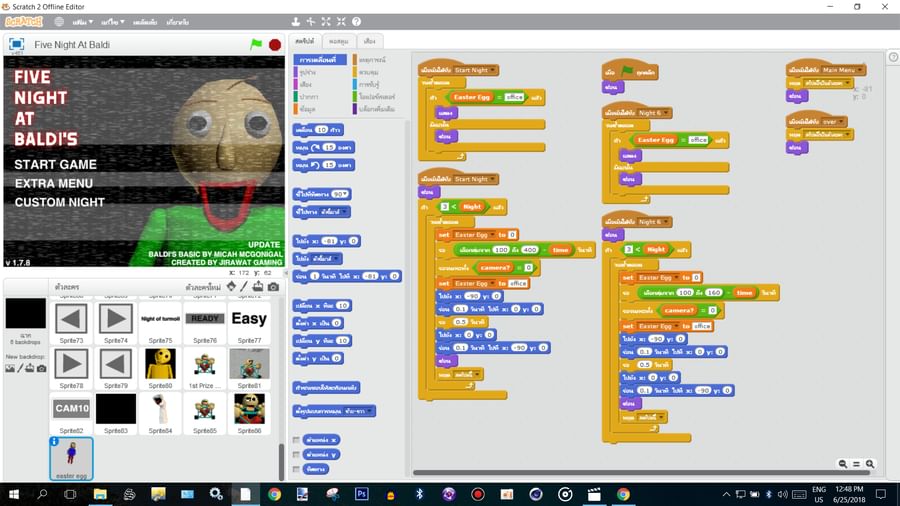Image resolution: width=900 pixels, height=506 pixels.
Task: Click the green flag to start project
Action: [256, 44]
